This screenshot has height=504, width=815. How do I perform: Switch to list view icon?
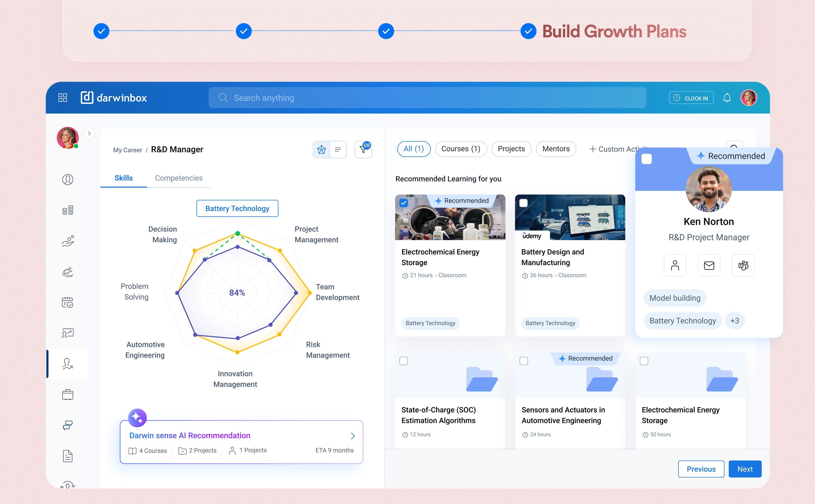338,149
